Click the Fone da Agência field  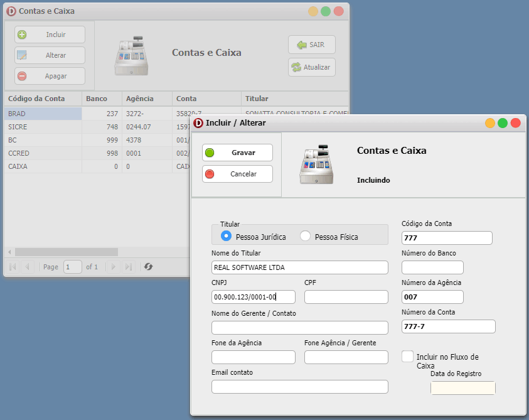[254, 357]
